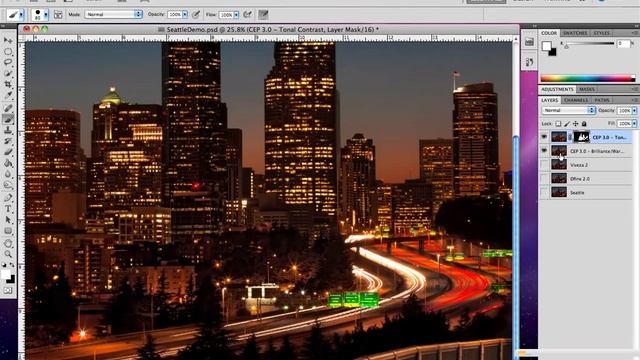Select the Path Selection tool

[8, 220]
